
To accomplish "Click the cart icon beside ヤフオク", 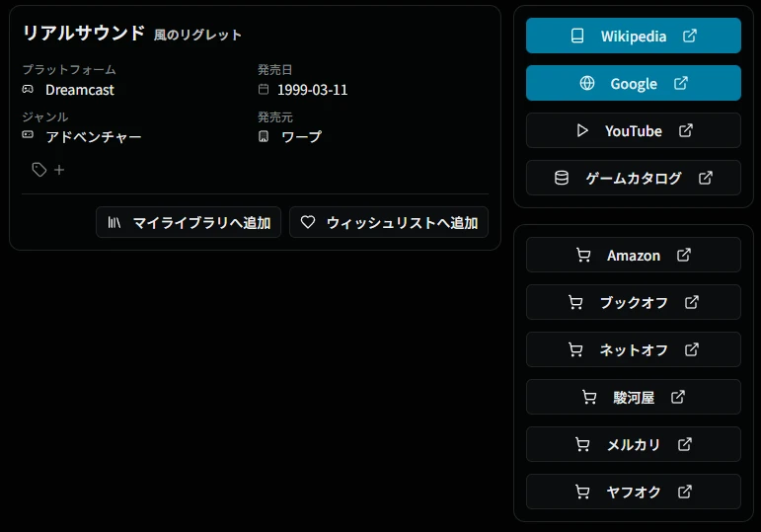I will point(582,492).
